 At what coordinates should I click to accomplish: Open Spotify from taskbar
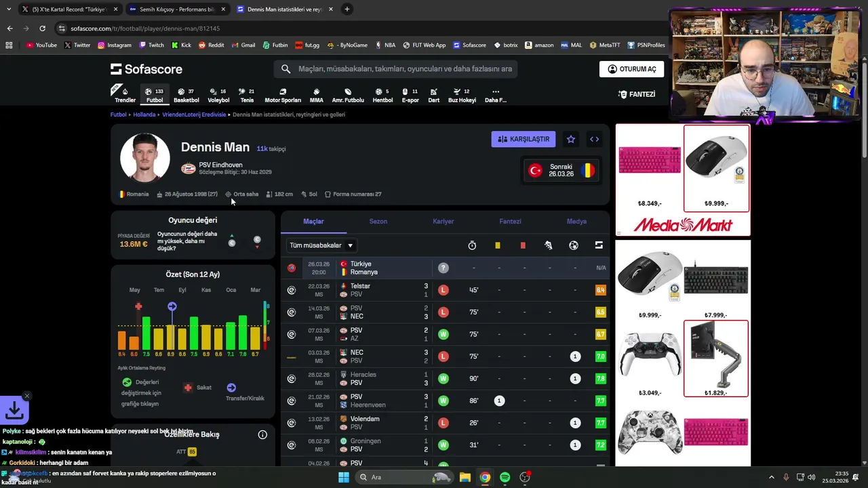click(x=505, y=477)
